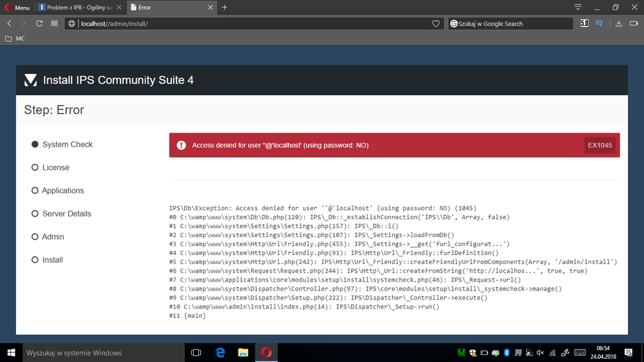Close the Error tab
Screen dimensions: 644x362
tap(211, 7)
